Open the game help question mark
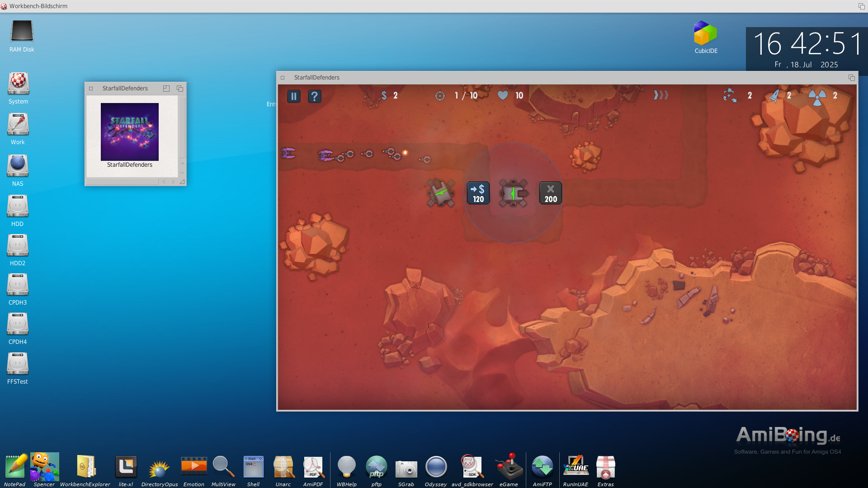Image resolution: width=868 pixels, height=488 pixels. click(x=315, y=96)
